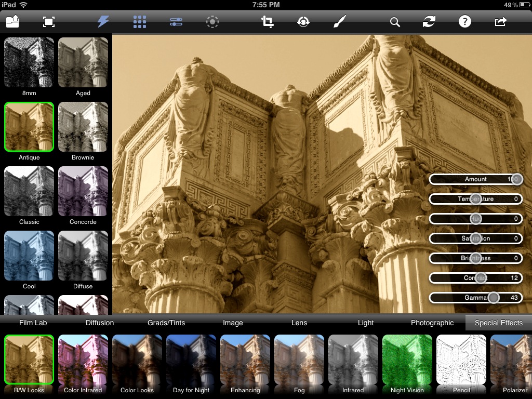Click the reset arrows icon

coord(429,21)
